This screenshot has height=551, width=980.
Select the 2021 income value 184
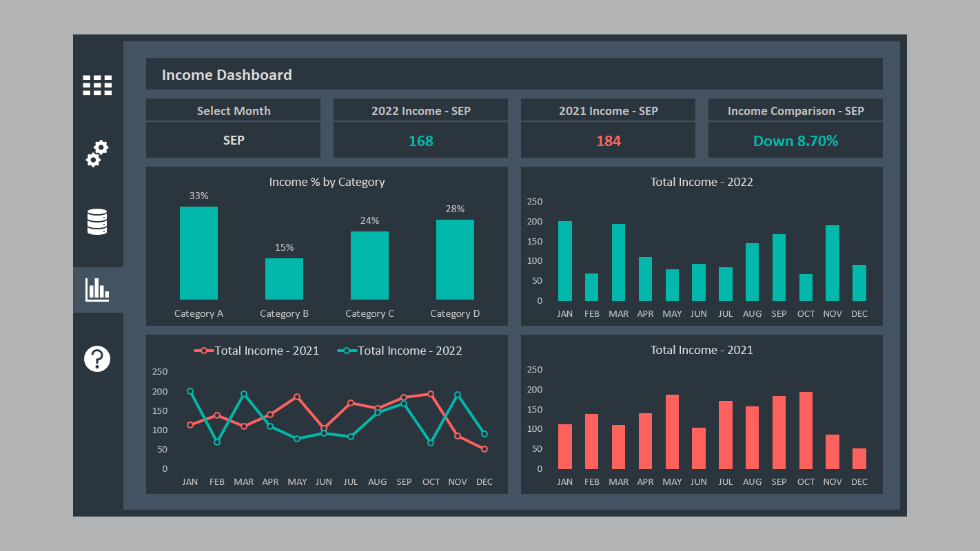pos(609,141)
